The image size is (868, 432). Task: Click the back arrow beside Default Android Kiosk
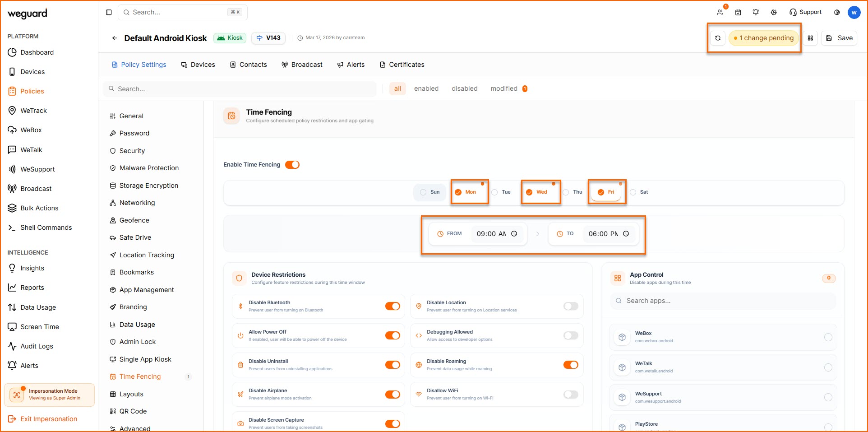tap(115, 38)
